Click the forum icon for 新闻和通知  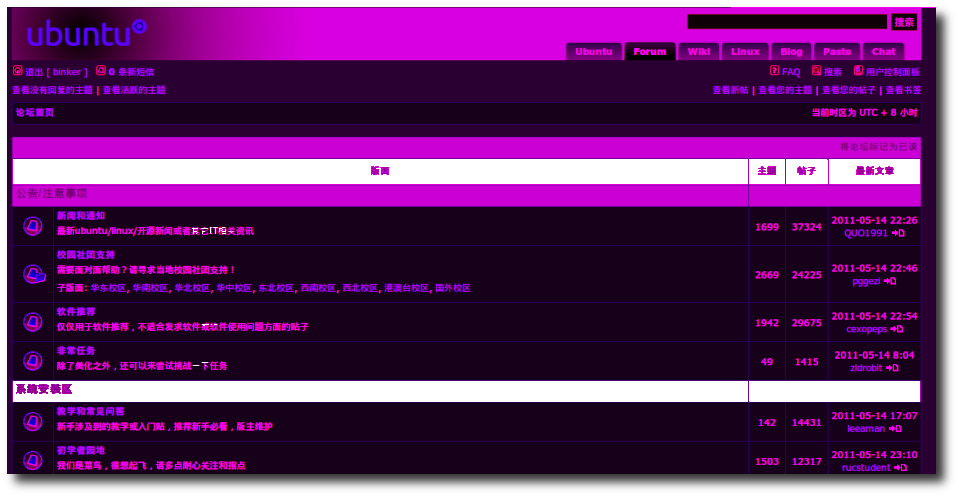pyautogui.click(x=33, y=226)
